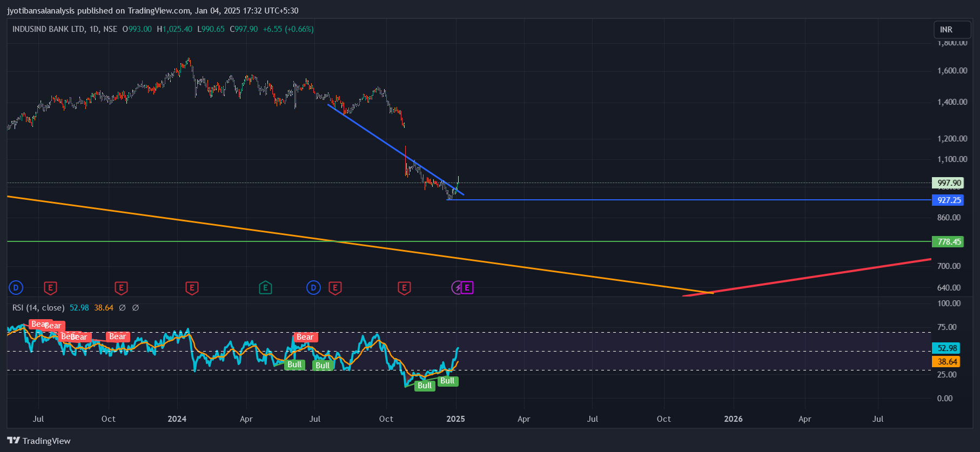
Task: Click the published-on TradingView.com header text
Action: [152, 11]
